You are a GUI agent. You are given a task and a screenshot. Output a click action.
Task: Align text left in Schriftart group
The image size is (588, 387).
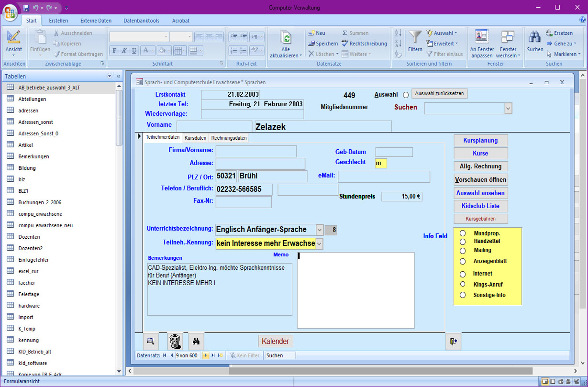click(199, 37)
